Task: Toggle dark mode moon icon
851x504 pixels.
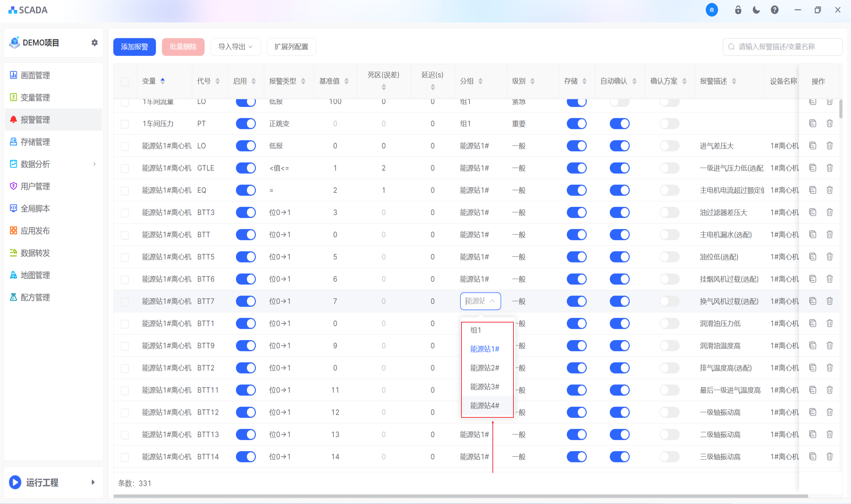Action: 756,10
